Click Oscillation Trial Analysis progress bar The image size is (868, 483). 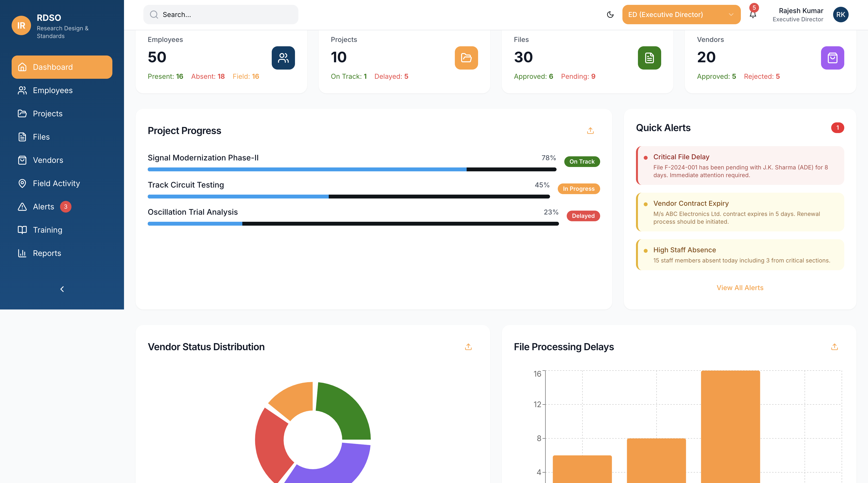(353, 224)
